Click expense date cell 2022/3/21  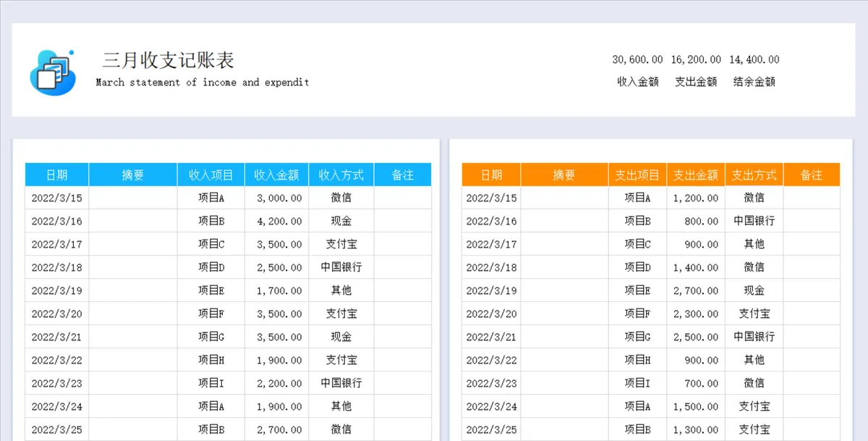pyautogui.click(x=492, y=337)
